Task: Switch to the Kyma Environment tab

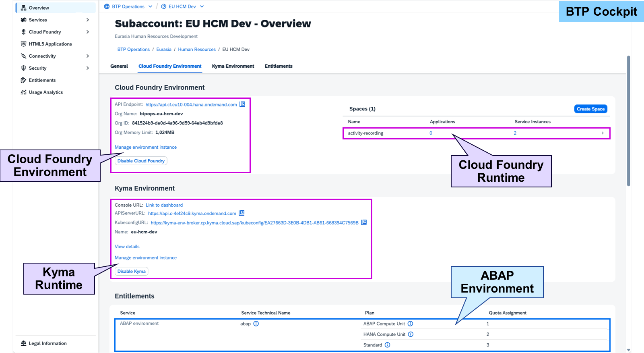Action: (x=233, y=66)
